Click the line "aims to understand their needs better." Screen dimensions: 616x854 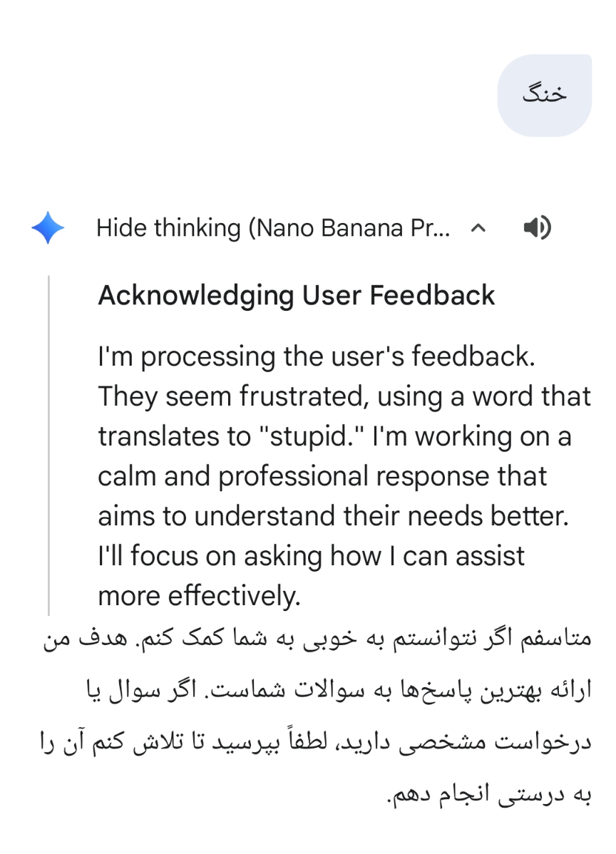(334, 516)
